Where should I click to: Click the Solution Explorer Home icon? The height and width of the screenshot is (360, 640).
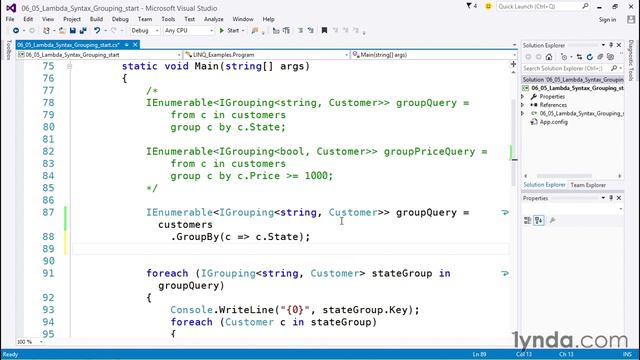549,57
